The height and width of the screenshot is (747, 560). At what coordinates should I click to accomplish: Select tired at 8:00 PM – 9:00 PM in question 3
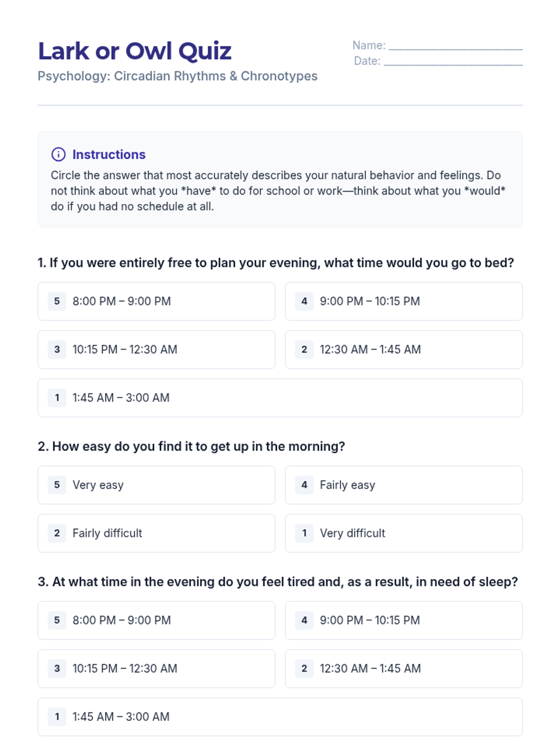(156, 620)
